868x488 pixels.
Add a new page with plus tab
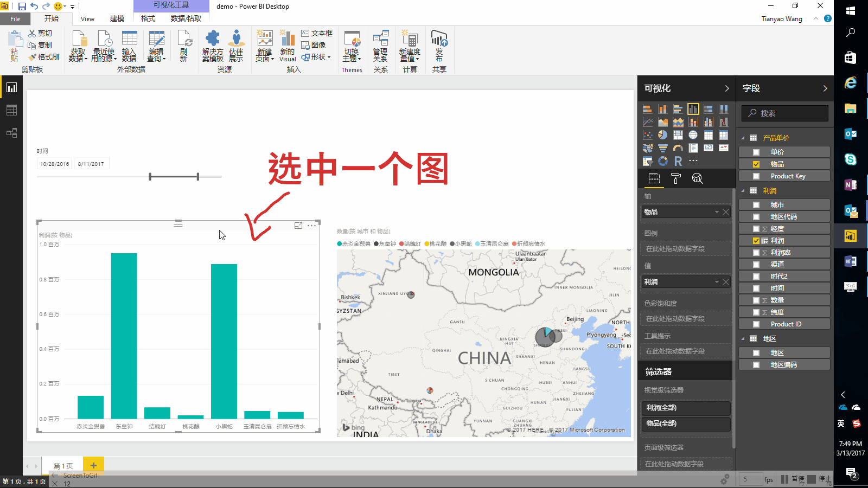click(93, 465)
